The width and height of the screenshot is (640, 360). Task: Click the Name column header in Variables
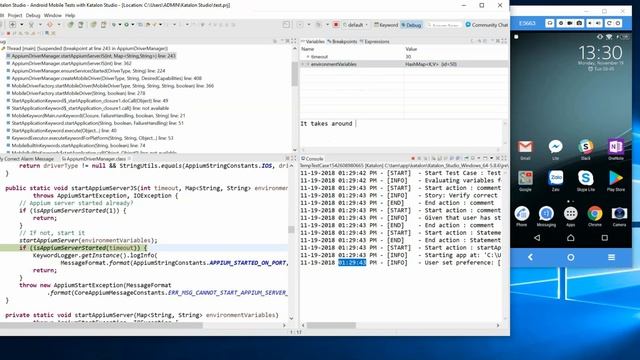click(352, 49)
